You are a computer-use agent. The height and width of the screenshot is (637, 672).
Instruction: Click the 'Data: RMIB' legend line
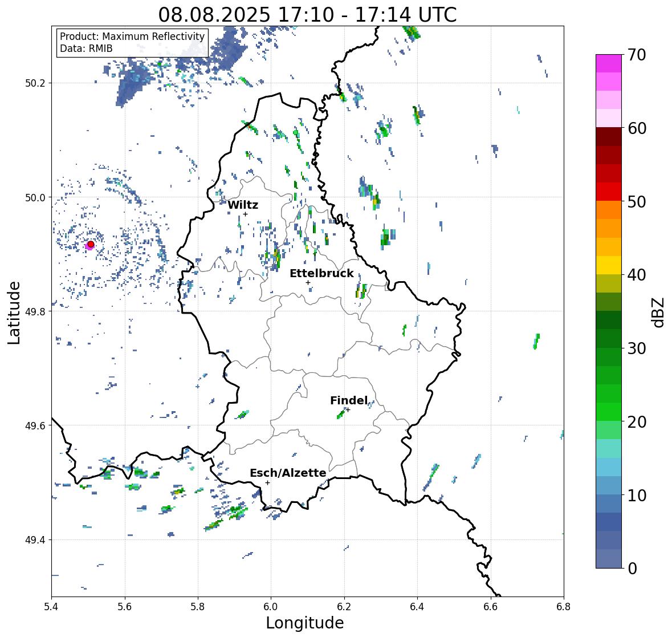pyautogui.click(x=86, y=48)
